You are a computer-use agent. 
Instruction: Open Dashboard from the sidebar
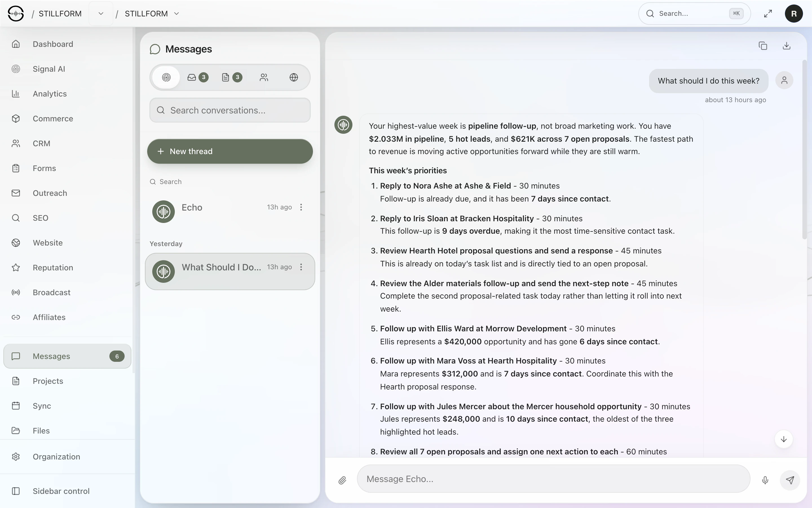[x=67, y=44]
